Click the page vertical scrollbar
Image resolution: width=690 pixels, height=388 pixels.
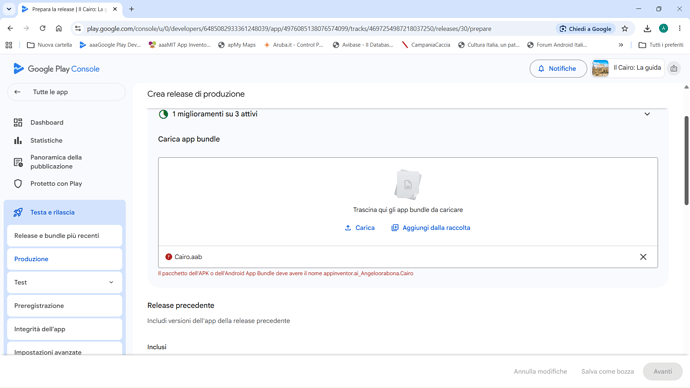coord(686,161)
